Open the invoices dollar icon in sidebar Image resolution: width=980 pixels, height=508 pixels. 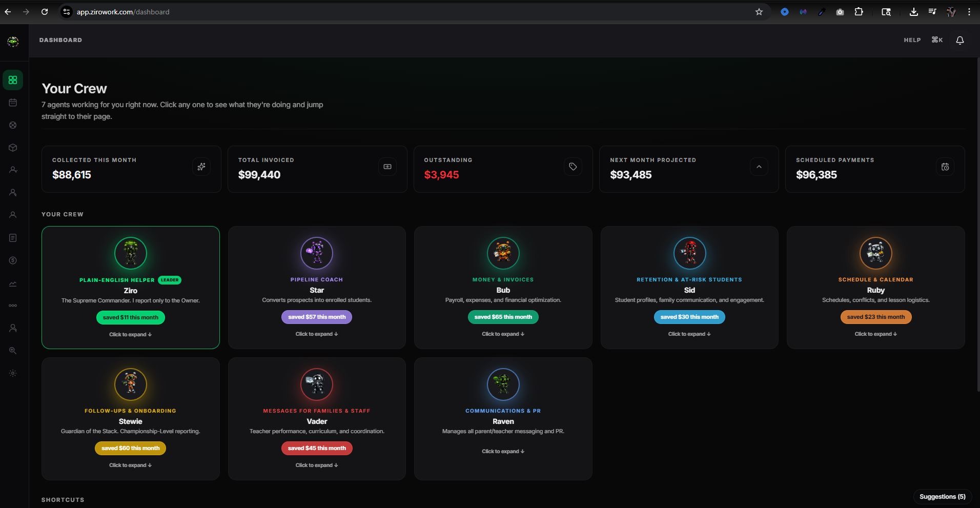point(13,260)
